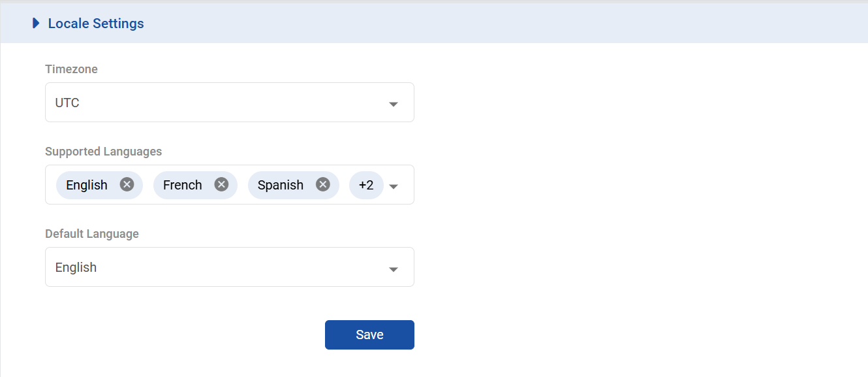Select the Spanish chip label
This screenshot has height=377, width=868.
coord(281,185)
